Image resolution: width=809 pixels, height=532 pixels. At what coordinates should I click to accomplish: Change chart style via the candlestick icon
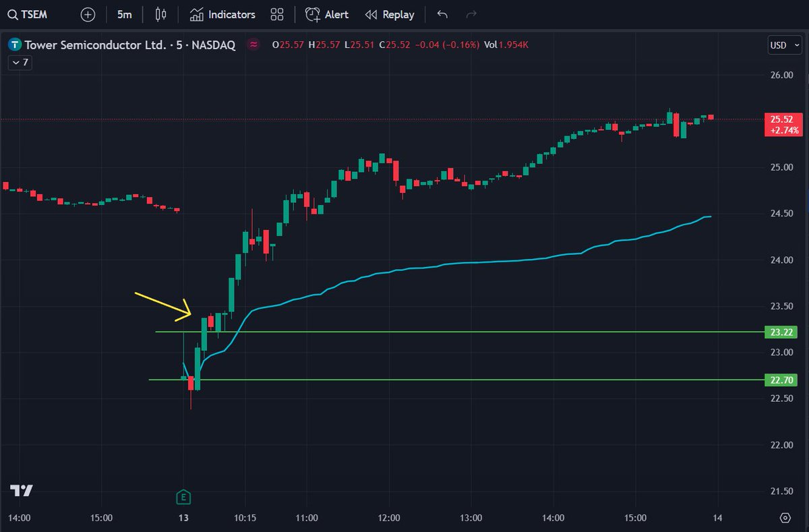(x=160, y=14)
